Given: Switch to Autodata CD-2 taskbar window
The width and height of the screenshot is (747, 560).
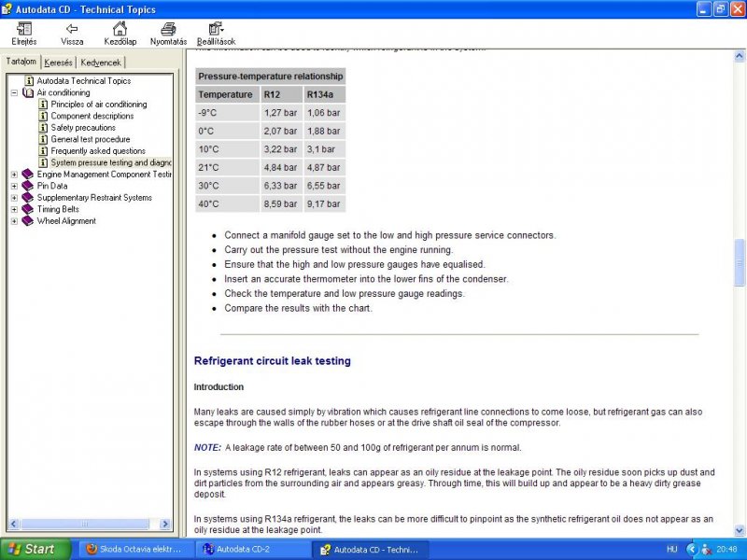Looking at the screenshot, I should (252, 549).
